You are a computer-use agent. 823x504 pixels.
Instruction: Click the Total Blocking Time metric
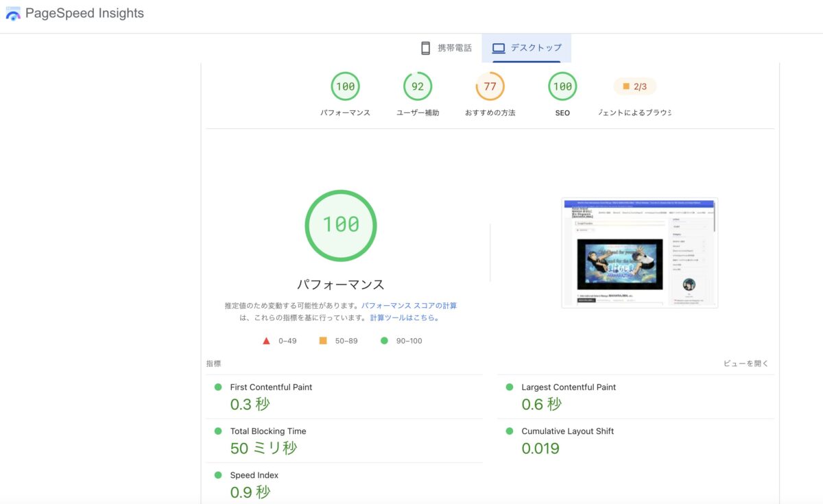coord(344,441)
